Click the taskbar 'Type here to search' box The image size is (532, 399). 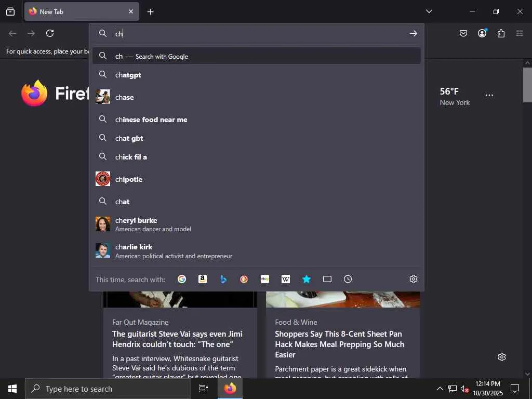point(108,389)
